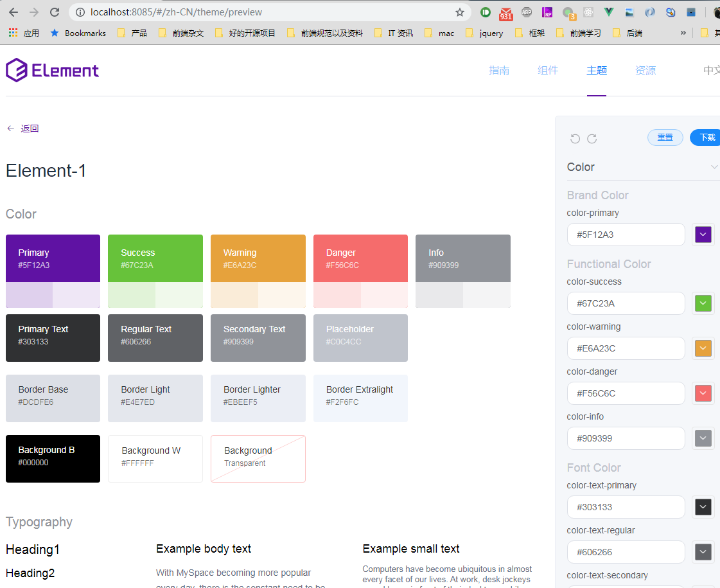Click the Border Extralight #F2F6FC swatch
This screenshot has width=720, height=588.
click(x=360, y=398)
